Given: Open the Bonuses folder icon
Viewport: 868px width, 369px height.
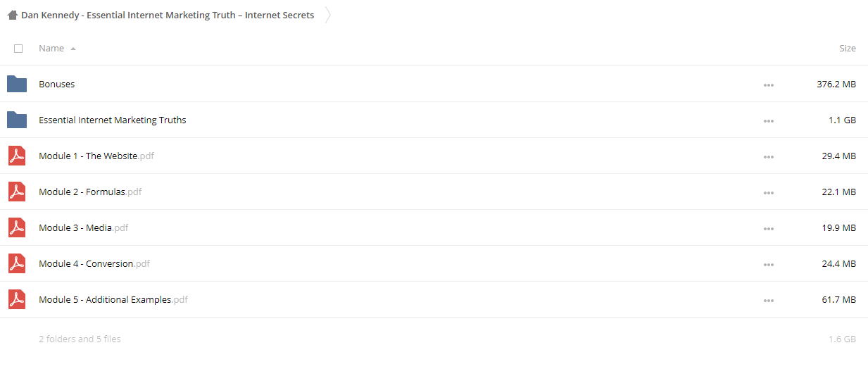Looking at the screenshot, I should click(x=17, y=84).
